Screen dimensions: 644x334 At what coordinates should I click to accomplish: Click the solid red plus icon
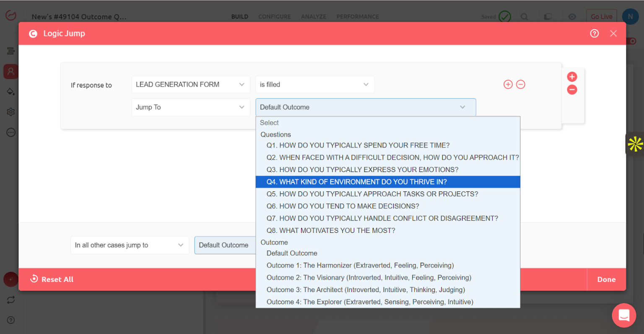(572, 77)
